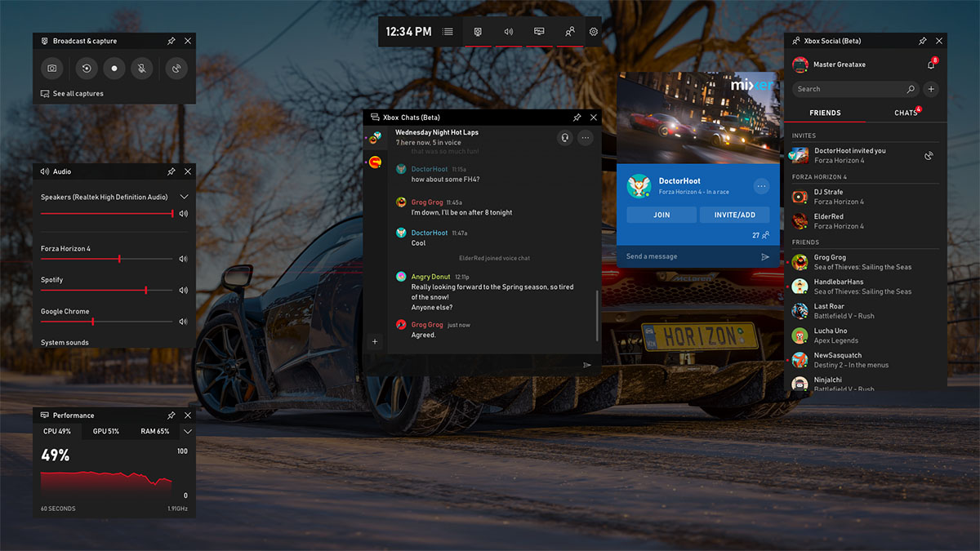980x551 pixels.
Task: Send the chat message arrow in Xbox Chats
Action: coord(586,365)
